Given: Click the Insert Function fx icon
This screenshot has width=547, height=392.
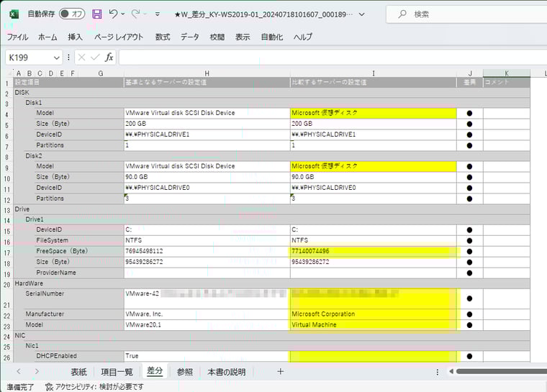Looking at the screenshot, I should [x=109, y=58].
